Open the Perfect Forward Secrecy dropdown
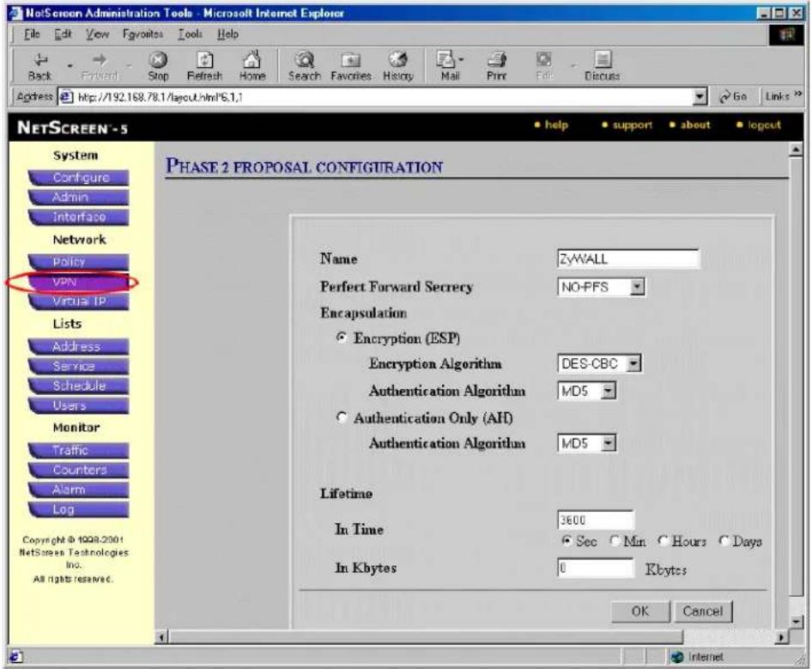The image size is (812, 669). [x=601, y=287]
